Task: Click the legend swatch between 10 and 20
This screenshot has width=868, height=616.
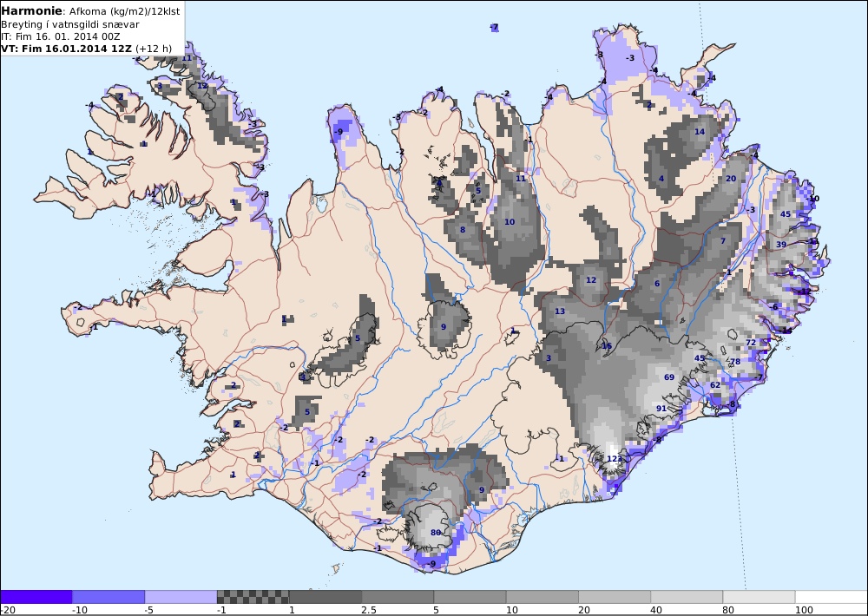Action: click(x=542, y=597)
